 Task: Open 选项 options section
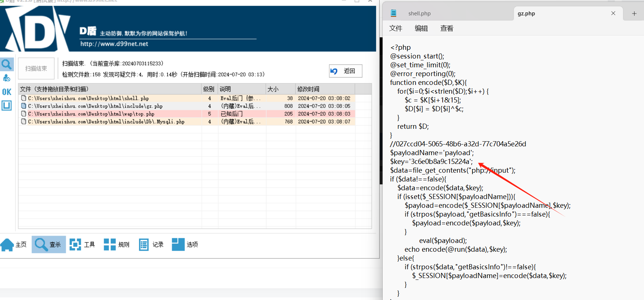(x=185, y=244)
